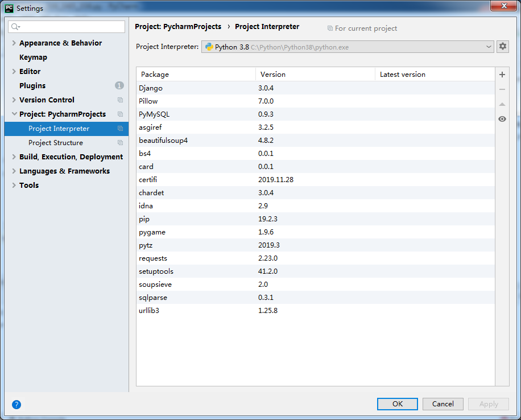The height and width of the screenshot is (420, 521).
Task: Open Appearance & Behavior settings
Action: 60,43
